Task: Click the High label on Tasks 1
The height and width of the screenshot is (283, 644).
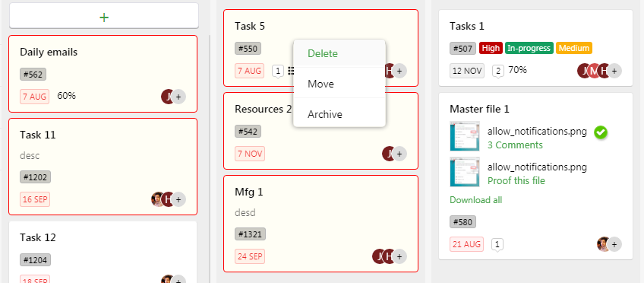Action: (491, 48)
